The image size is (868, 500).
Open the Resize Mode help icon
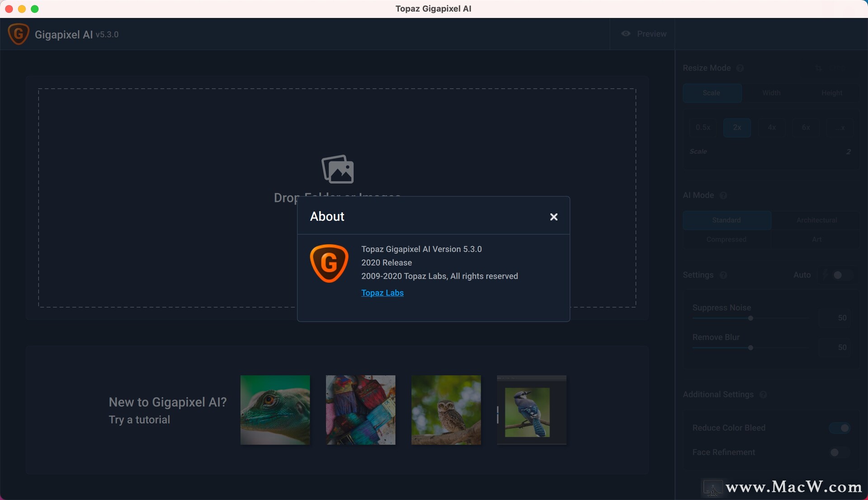[740, 68]
